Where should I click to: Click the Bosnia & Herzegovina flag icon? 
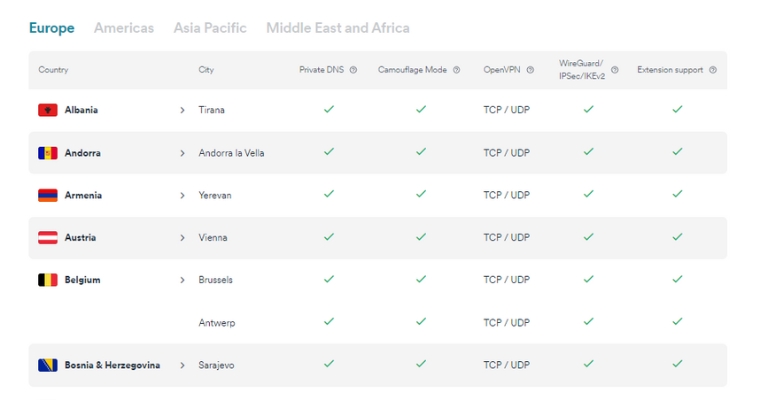coord(48,365)
